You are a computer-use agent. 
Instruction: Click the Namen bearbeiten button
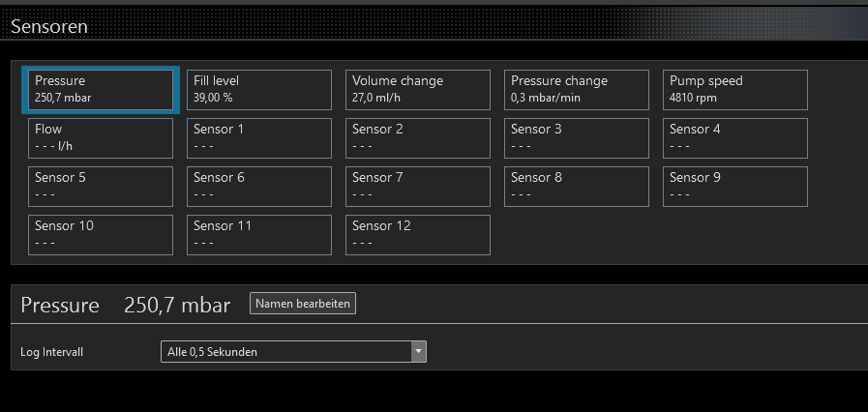point(303,304)
